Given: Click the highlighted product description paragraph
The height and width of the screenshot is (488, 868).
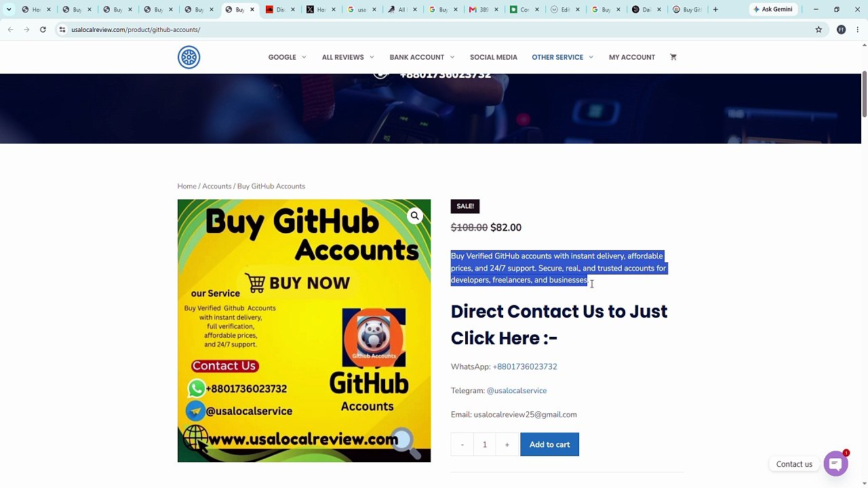Looking at the screenshot, I should click(559, 268).
